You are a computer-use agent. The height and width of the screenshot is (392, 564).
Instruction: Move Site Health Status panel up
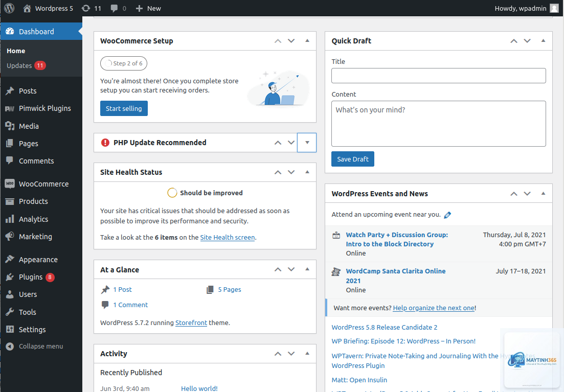[278, 172]
